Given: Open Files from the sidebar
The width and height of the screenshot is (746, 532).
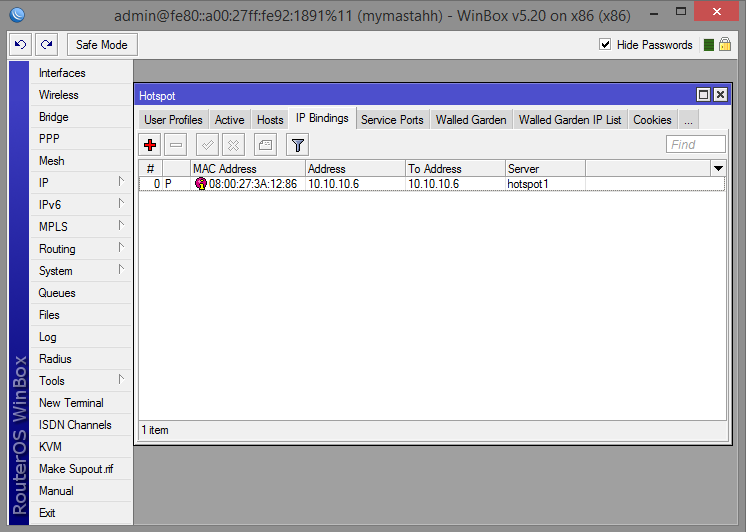Looking at the screenshot, I should [81, 315].
